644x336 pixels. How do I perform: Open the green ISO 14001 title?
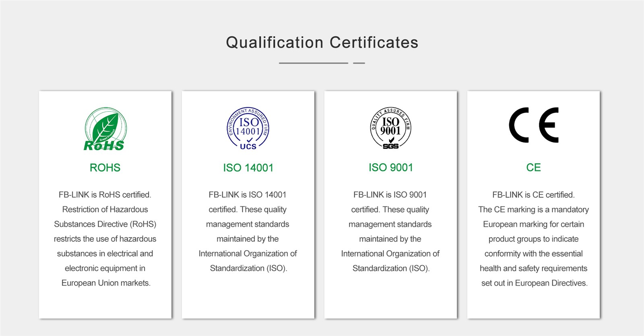[x=248, y=168]
